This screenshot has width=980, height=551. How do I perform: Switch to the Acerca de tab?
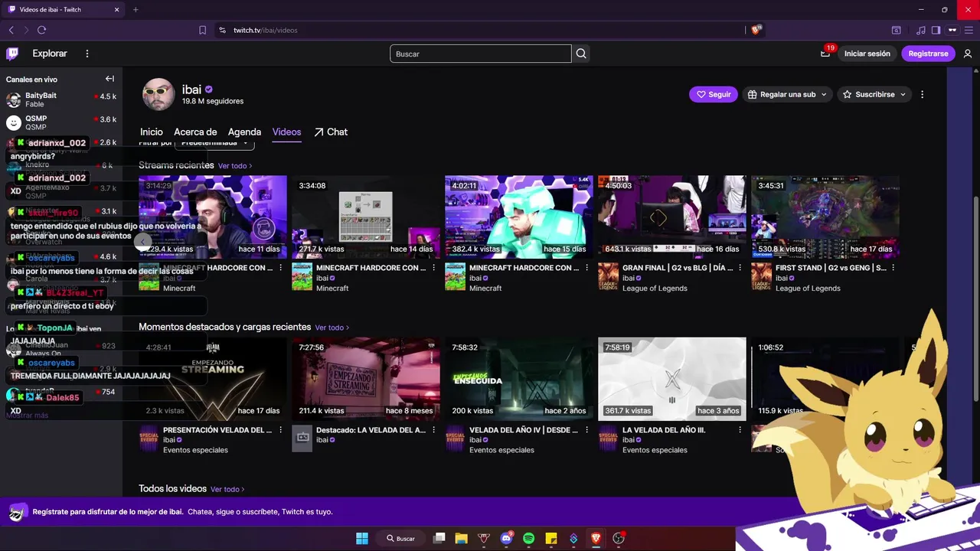(195, 132)
